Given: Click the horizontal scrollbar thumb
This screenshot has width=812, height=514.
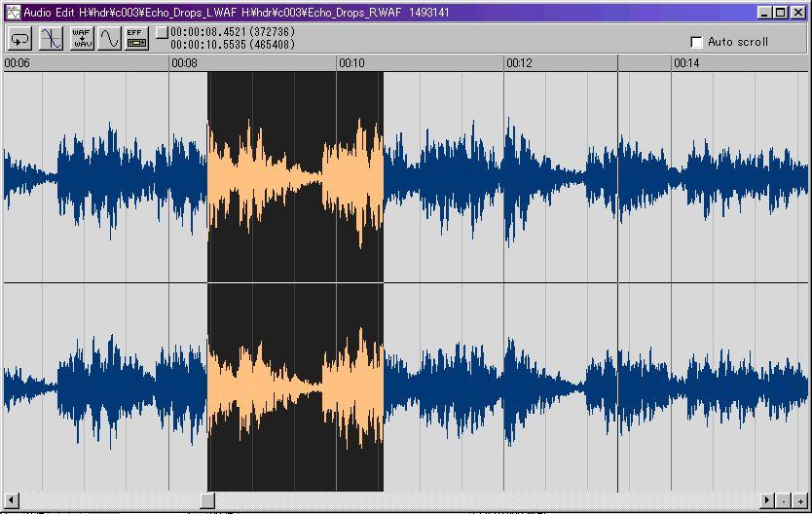Looking at the screenshot, I should (x=207, y=500).
